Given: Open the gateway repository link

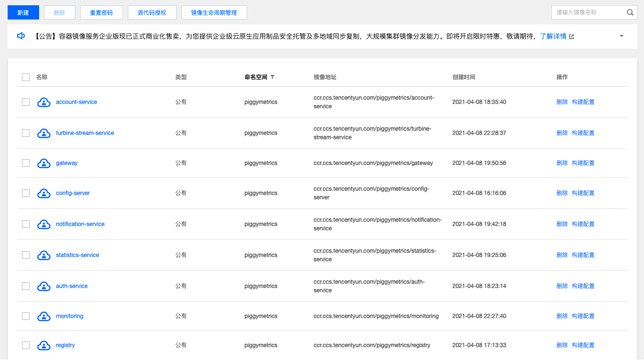Looking at the screenshot, I should coord(67,163).
